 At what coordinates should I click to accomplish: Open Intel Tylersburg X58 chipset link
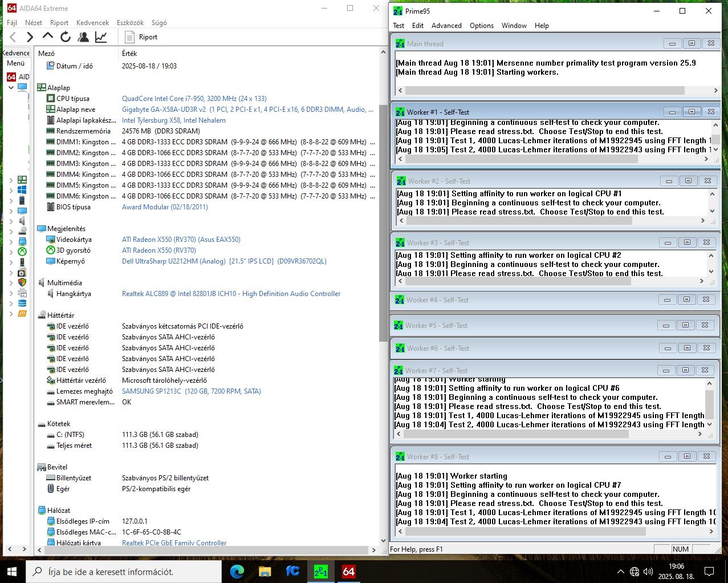click(174, 120)
